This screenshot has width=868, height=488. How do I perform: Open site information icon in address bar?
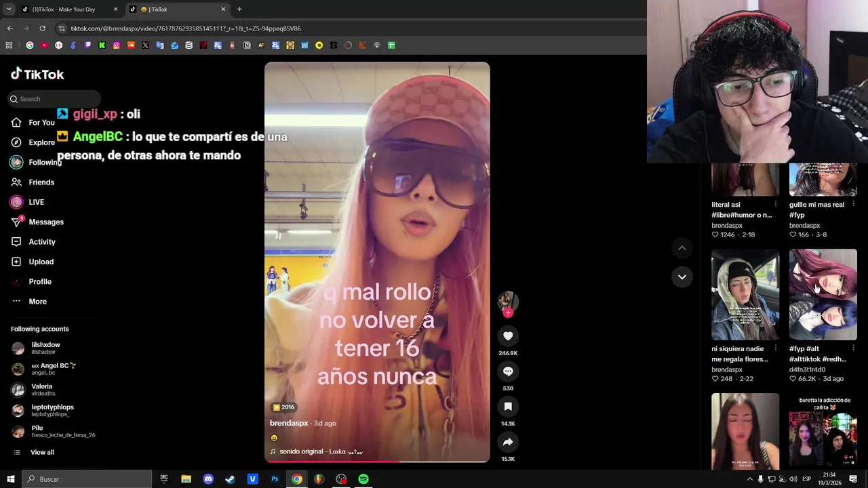pos(62,28)
